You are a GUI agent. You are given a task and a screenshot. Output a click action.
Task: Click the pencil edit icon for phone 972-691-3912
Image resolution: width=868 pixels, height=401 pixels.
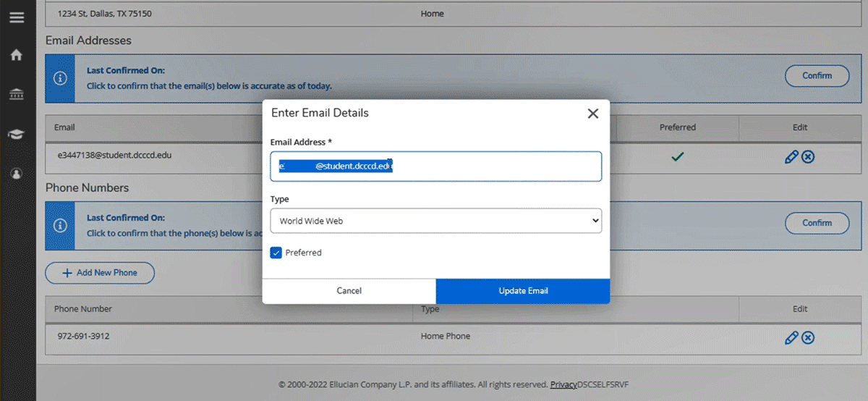791,337
